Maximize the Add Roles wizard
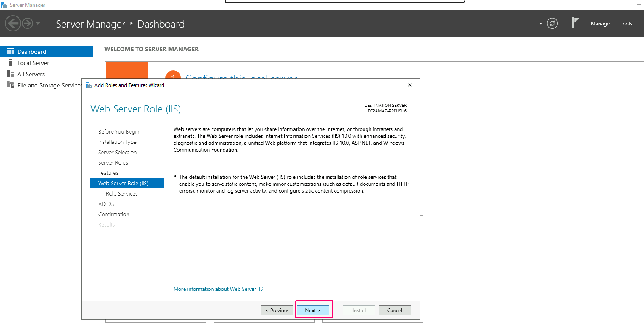The height and width of the screenshot is (327, 644). click(x=390, y=85)
